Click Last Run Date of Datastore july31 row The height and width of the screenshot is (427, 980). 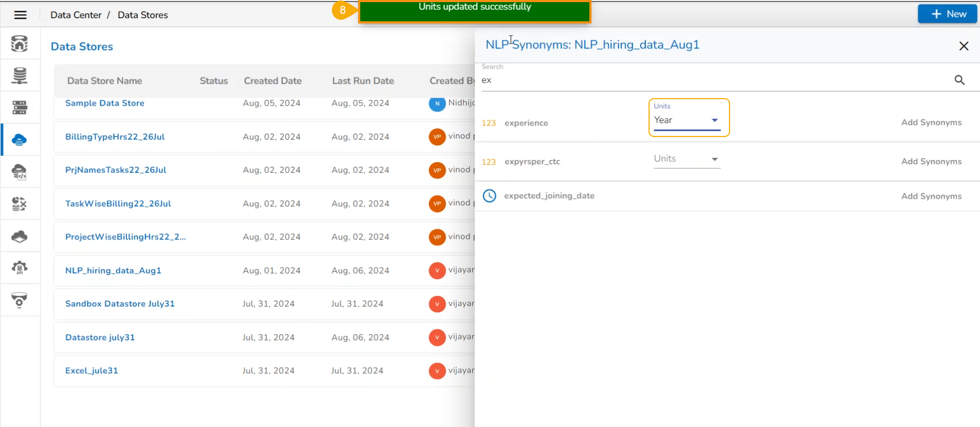pos(360,337)
